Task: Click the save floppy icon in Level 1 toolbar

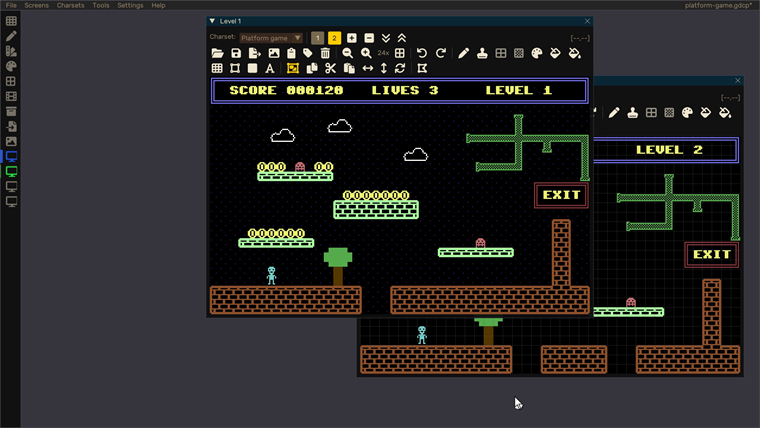Action: [x=236, y=53]
